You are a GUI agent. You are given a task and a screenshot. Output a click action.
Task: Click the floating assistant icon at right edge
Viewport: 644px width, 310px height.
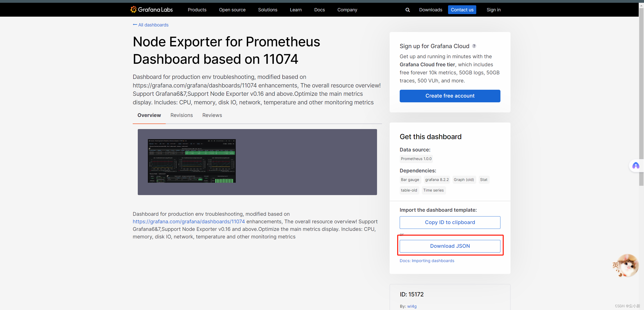click(636, 166)
